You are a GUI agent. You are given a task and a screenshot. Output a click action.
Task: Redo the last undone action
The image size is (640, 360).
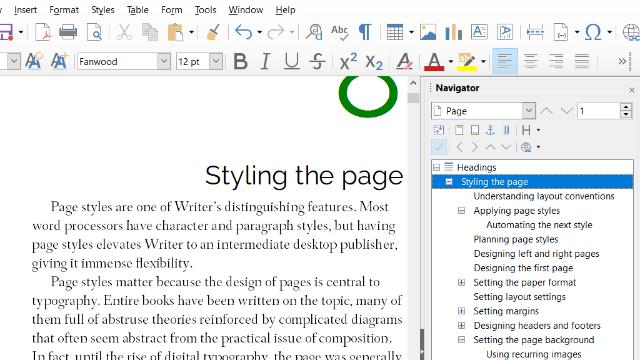[x=276, y=32]
